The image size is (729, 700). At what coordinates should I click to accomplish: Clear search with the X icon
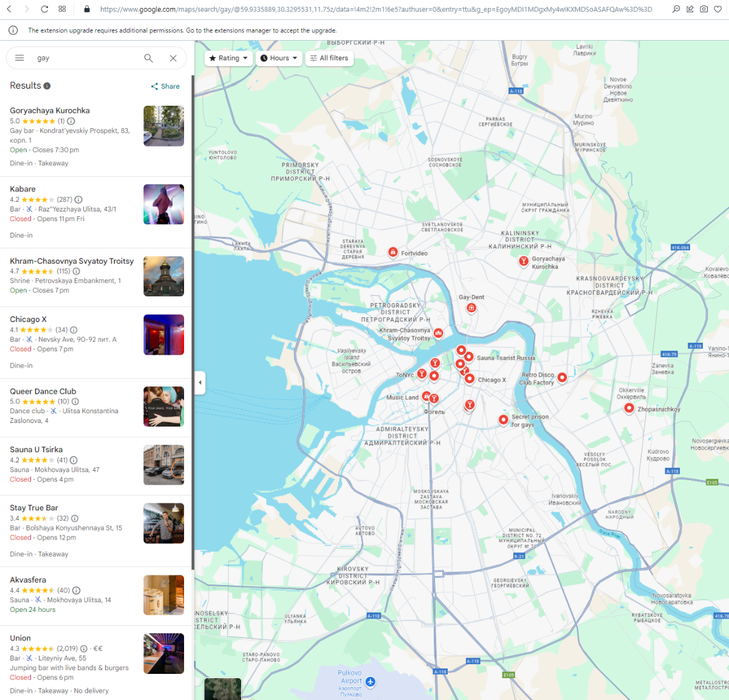pos(173,58)
